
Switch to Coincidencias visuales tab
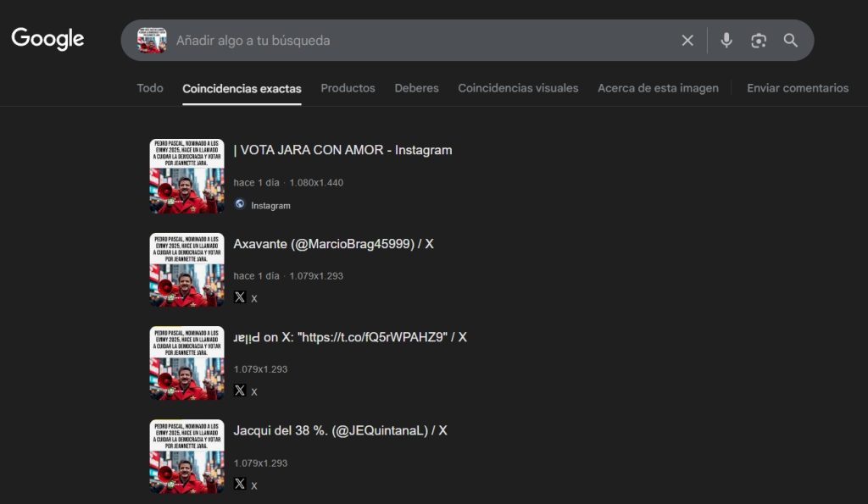[x=518, y=88]
